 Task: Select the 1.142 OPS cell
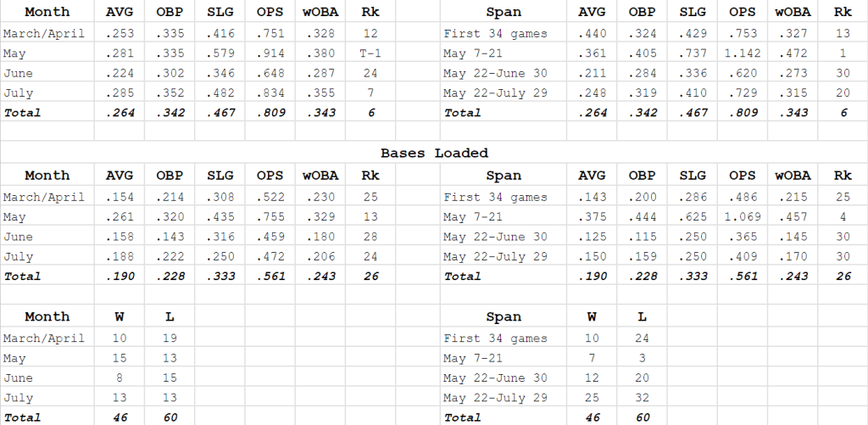click(742, 53)
